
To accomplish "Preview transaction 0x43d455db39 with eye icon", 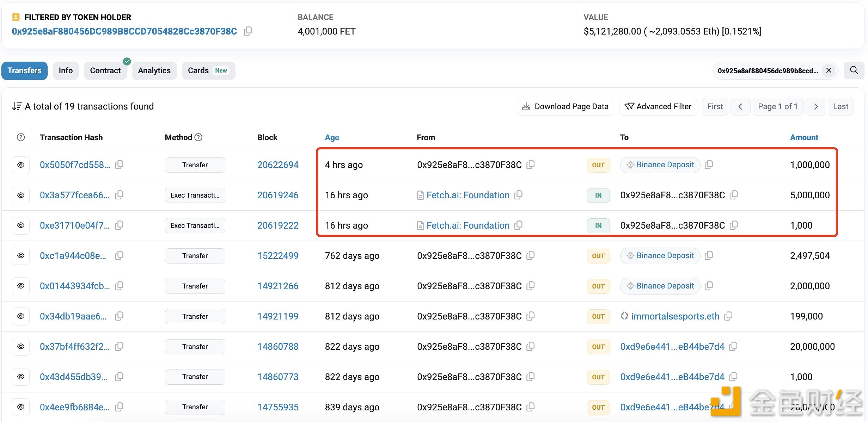I will (21, 377).
